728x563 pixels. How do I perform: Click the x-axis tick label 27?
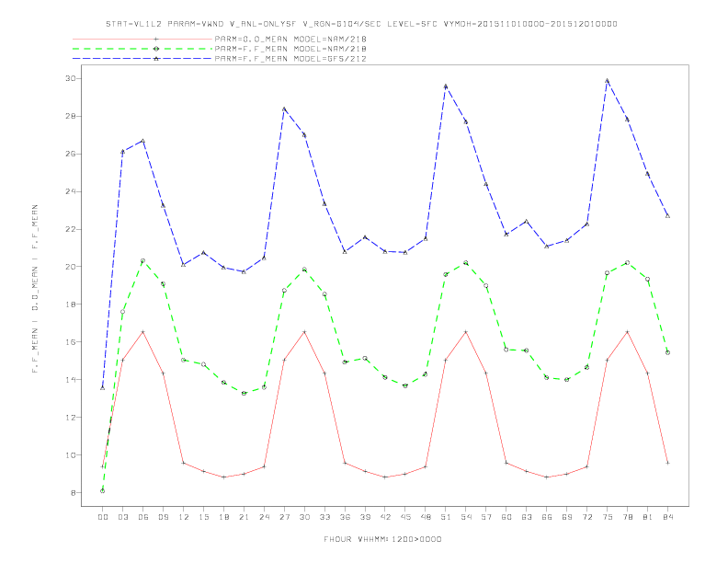click(x=284, y=517)
